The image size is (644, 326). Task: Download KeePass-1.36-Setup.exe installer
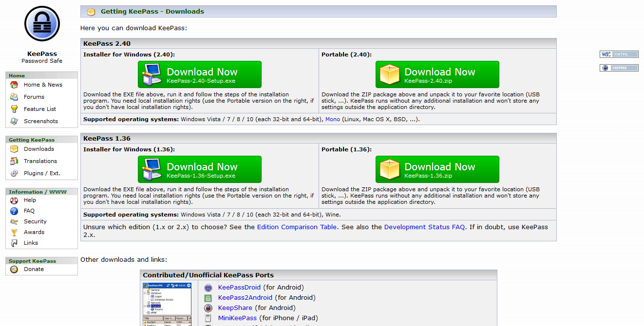click(x=200, y=169)
